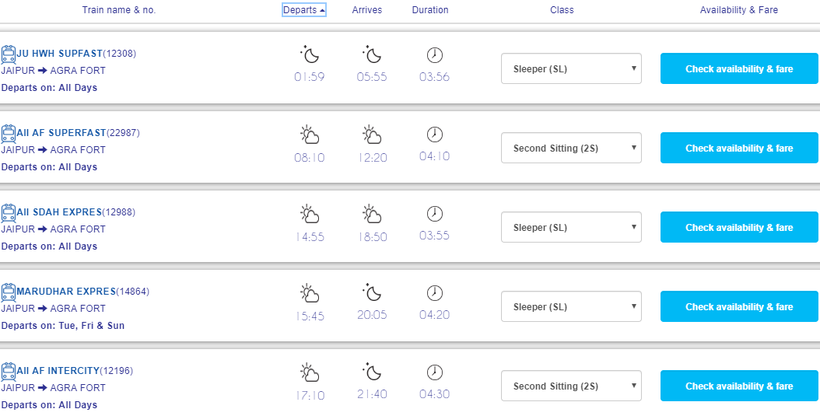Image resolution: width=820 pixels, height=416 pixels.
Task: Click clock icon above 03:56 duration
Action: (435, 54)
